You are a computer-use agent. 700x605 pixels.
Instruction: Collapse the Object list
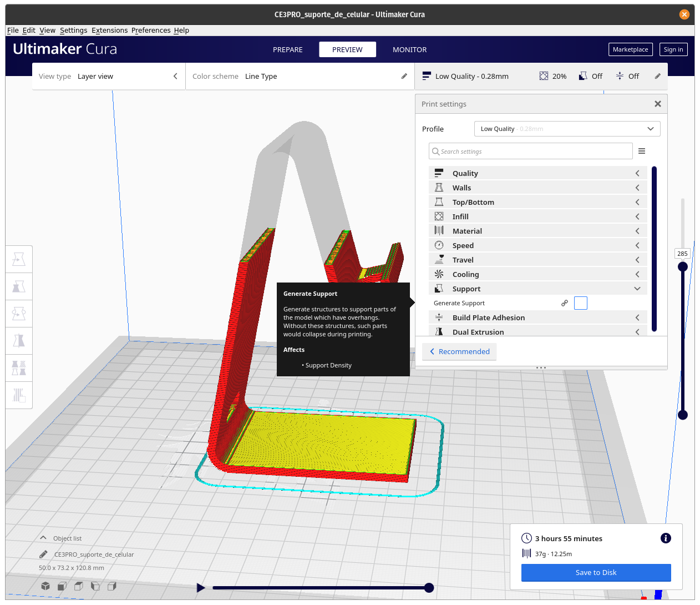click(43, 538)
